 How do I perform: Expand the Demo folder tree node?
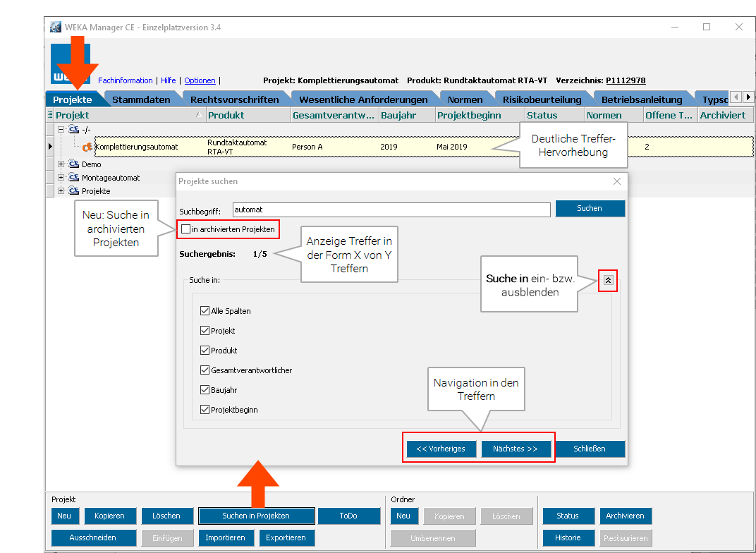[61, 164]
